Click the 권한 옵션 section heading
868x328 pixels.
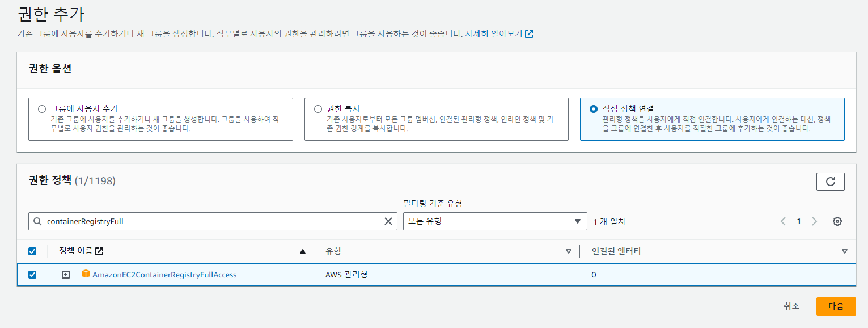point(50,69)
